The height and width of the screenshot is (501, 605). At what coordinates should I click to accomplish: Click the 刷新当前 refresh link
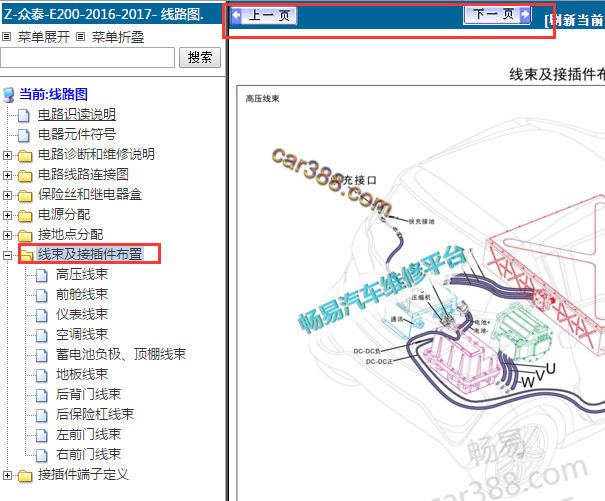tap(575, 20)
